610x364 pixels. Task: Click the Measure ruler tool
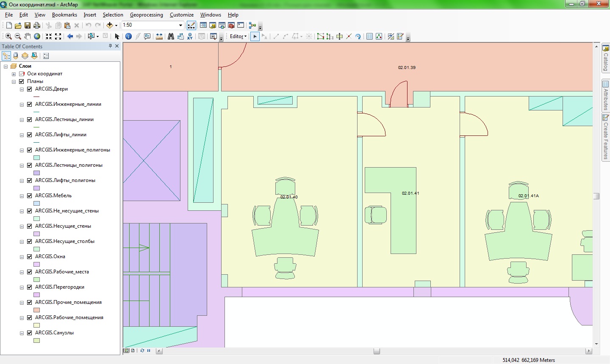159,36
